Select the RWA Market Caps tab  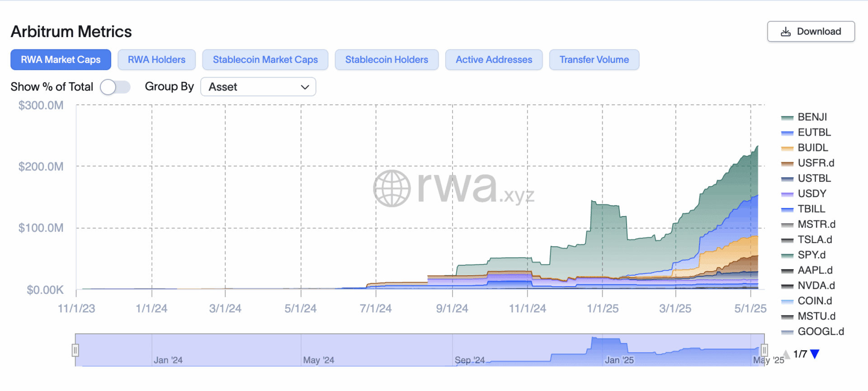(x=61, y=60)
